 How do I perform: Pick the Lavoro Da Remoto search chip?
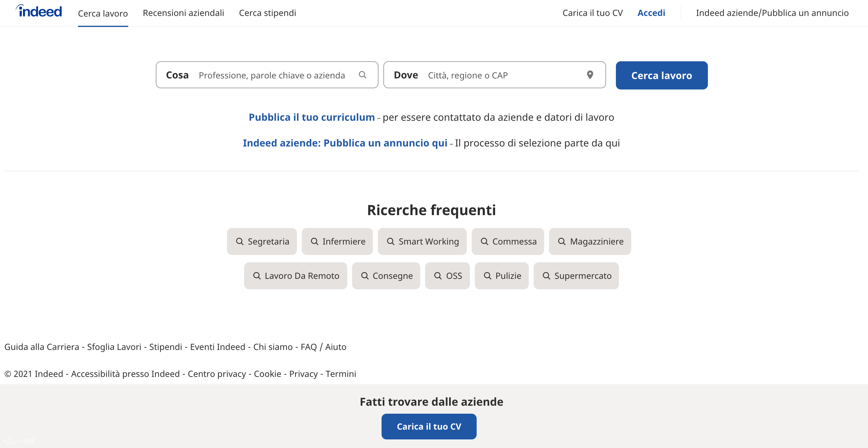coord(295,276)
